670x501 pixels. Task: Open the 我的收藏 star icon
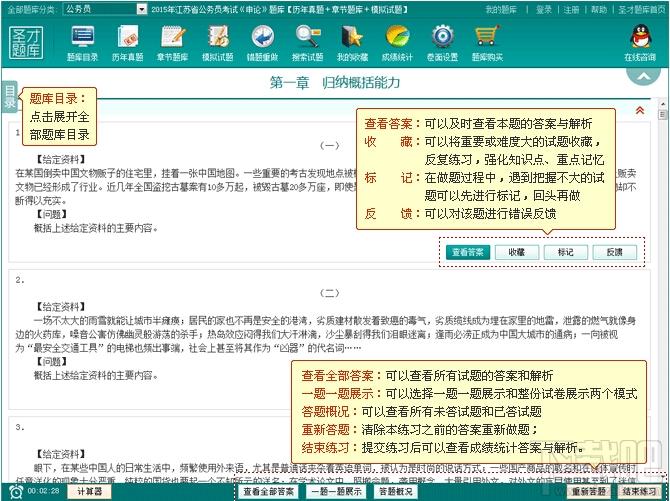point(353,43)
